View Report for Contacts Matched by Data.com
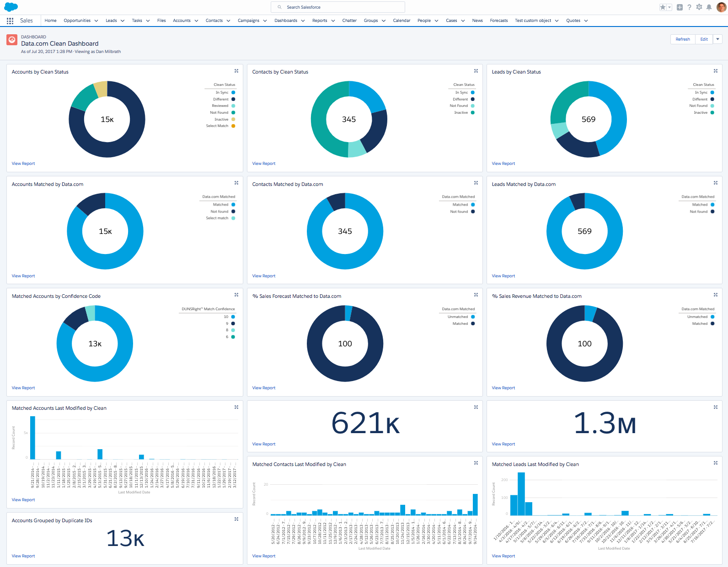Screen dimensions: 728x567 click(x=264, y=276)
